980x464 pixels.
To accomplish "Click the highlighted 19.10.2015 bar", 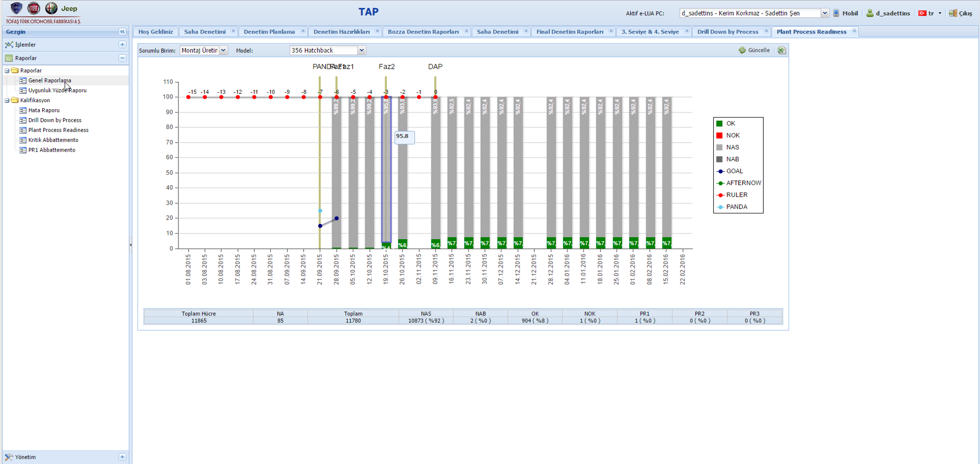I will pos(386,170).
